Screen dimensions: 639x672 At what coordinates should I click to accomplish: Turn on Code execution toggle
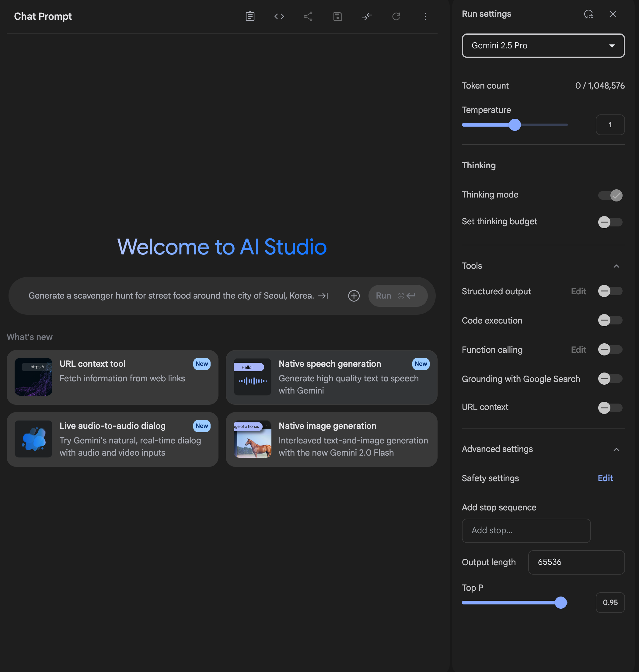tap(610, 320)
